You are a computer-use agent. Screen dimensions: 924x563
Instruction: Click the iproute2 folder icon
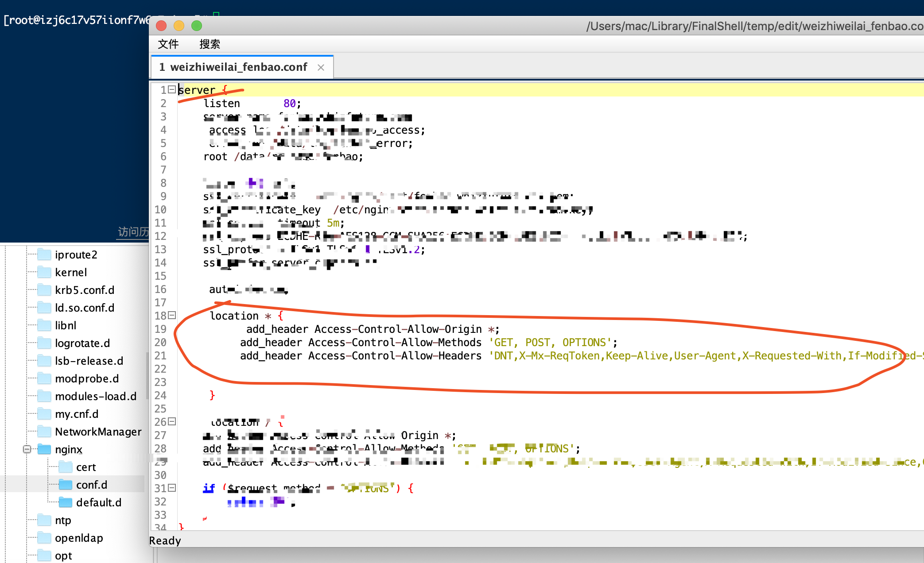44,255
